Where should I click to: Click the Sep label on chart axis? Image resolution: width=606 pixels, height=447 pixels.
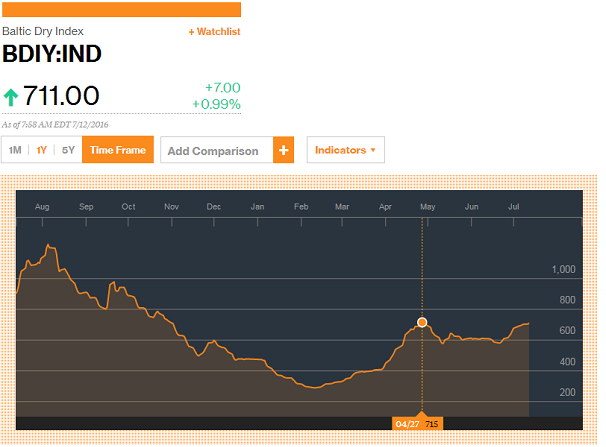pos(86,207)
